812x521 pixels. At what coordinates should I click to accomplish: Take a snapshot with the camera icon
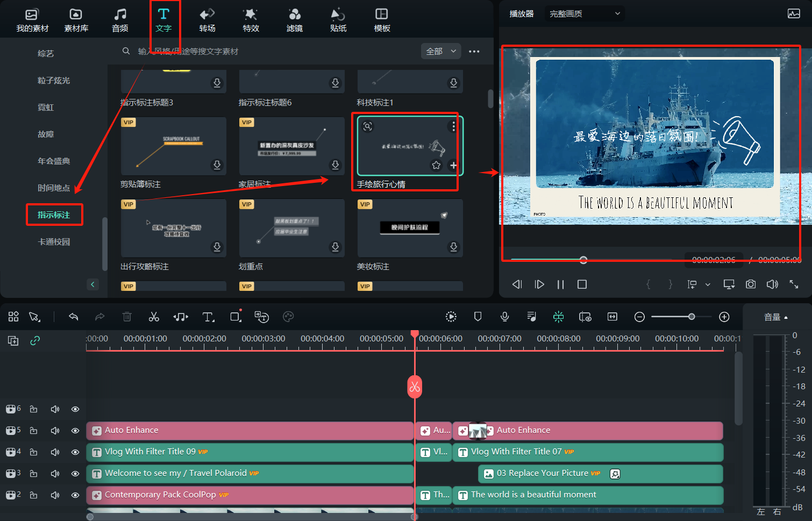pos(751,284)
